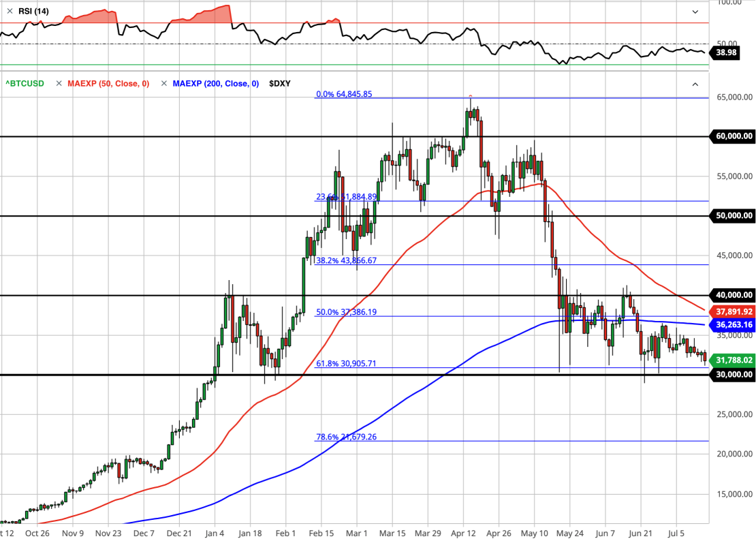The height and width of the screenshot is (541, 756).
Task: Select the $DXY comparison symbol label
Action: tap(280, 83)
